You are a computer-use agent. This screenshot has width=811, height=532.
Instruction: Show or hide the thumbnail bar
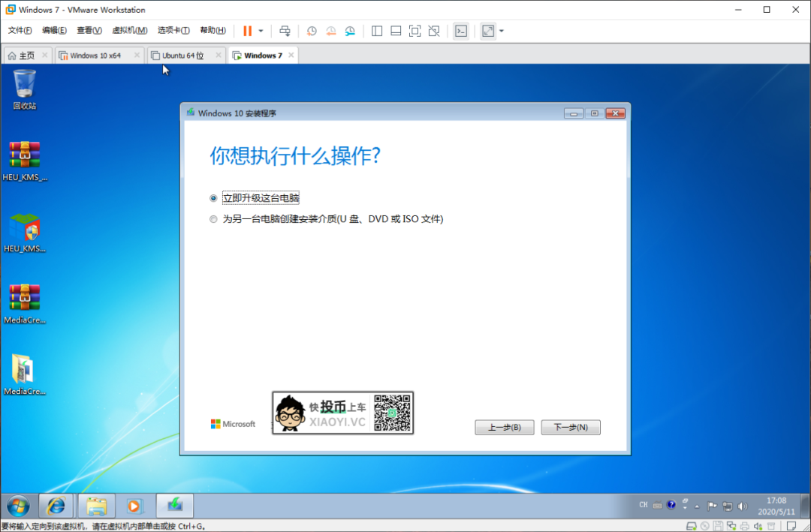point(396,31)
